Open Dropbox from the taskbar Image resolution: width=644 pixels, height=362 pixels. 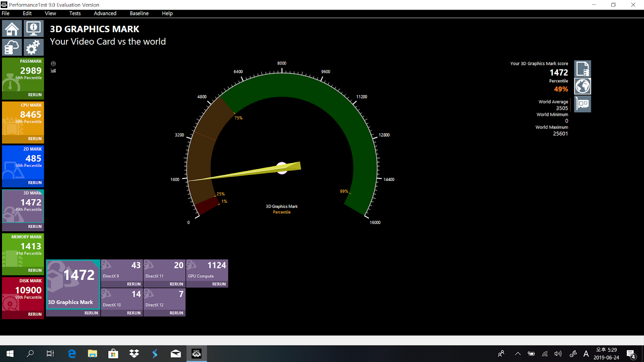134,354
